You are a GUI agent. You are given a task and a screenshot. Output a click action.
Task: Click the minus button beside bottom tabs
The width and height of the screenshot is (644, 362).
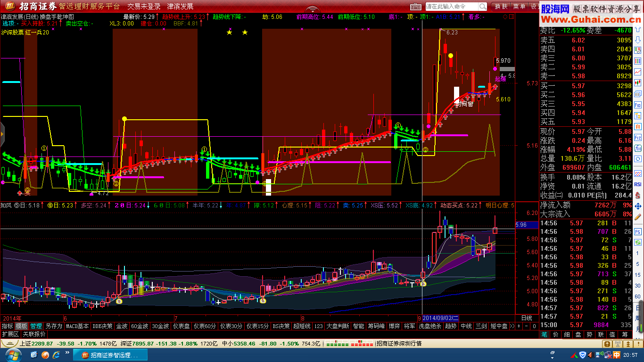[x=526, y=326]
